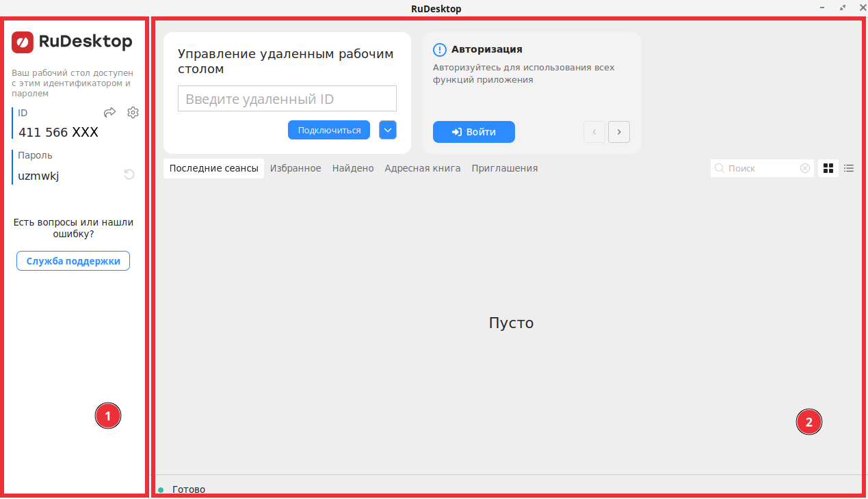Select the Последние сеансы tab
This screenshot has height=499, width=868.
pyautogui.click(x=214, y=168)
